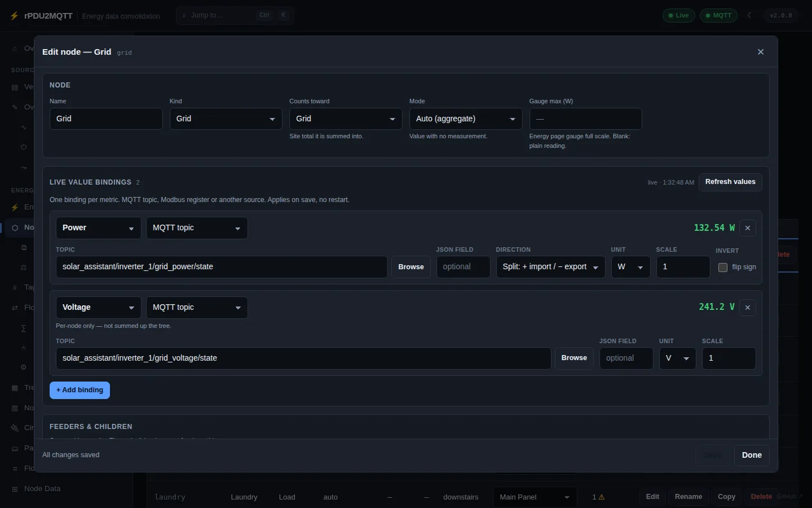Click the Power binding JSON field input
Image resolution: width=812 pixels, height=508 pixels.
(x=463, y=267)
